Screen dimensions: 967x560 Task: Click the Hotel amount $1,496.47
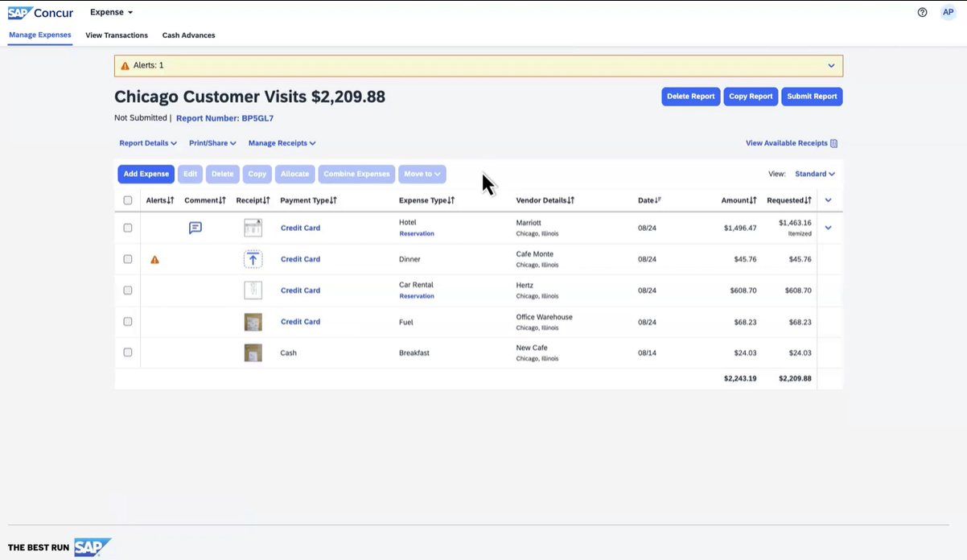(x=740, y=228)
